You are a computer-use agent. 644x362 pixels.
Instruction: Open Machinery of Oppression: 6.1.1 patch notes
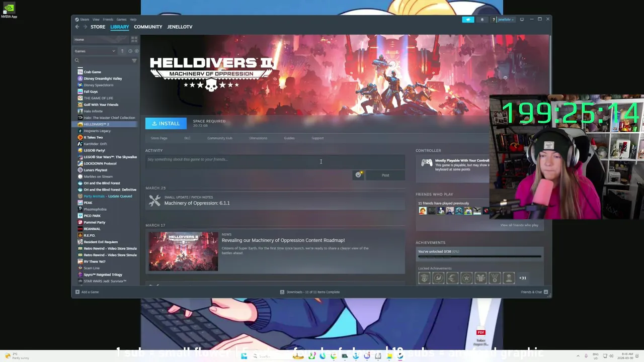pos(197,203)
